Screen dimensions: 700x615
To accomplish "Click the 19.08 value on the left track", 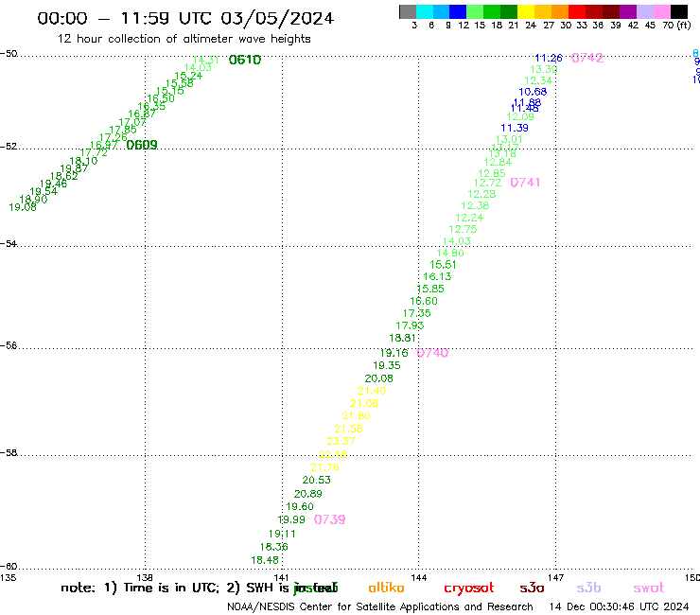I will point(23,207).
